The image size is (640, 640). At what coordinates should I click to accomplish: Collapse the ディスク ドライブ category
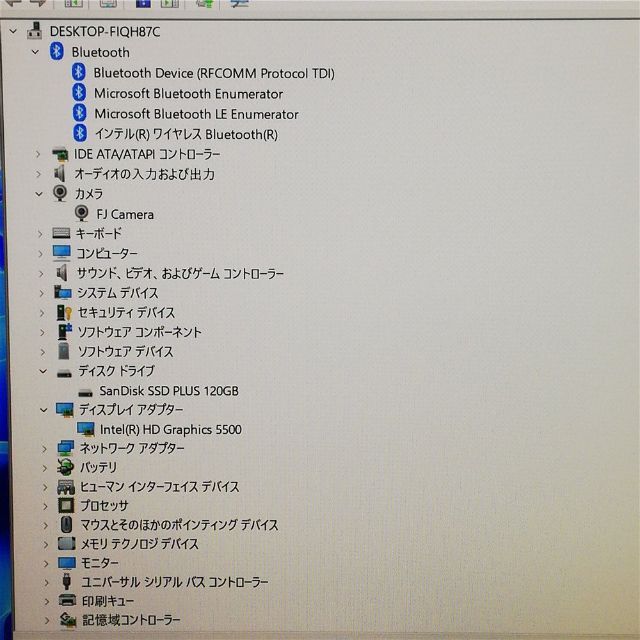pos(43,371)
